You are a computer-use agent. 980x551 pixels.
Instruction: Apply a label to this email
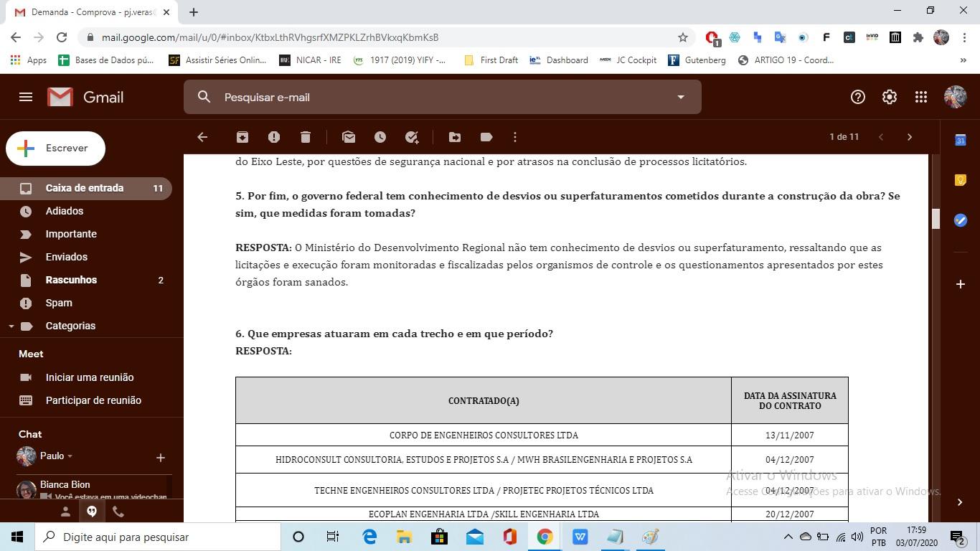[486, 137]
